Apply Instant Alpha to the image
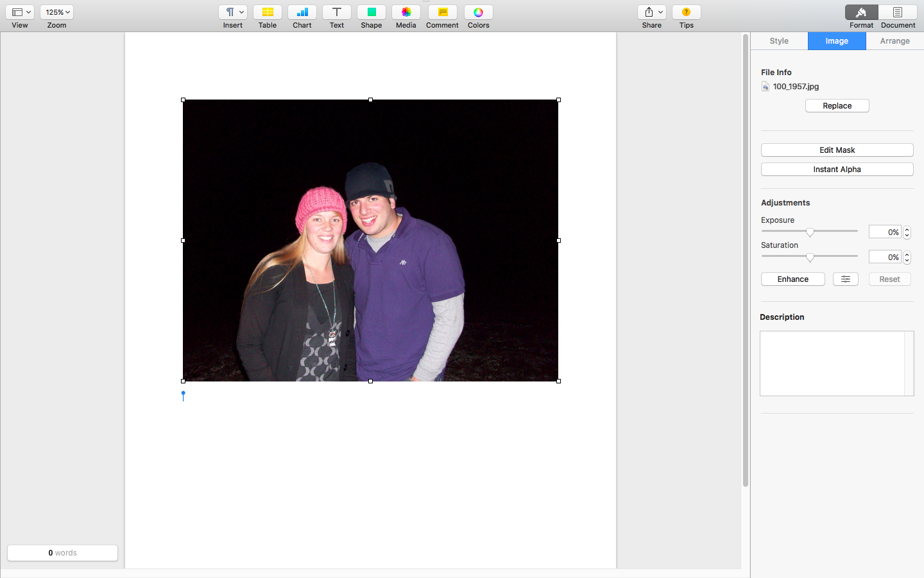Viewport: 924px width, 578px height. pyautogui.click(x=837, y=169)
